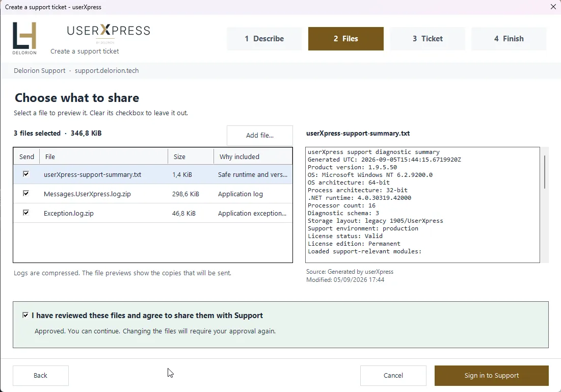561x392 pixels.
Task: Click the 46,8 KiB size cell
Action: pos(184,214)
